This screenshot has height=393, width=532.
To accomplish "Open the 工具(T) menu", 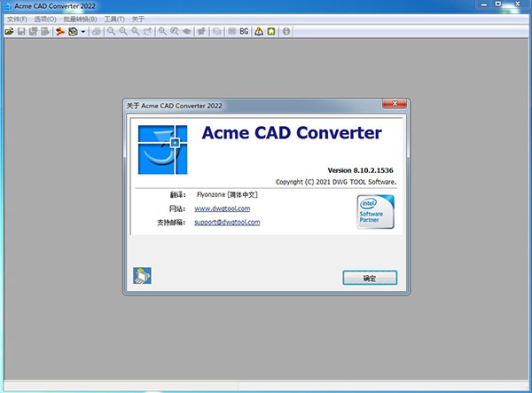I will 113,19.
